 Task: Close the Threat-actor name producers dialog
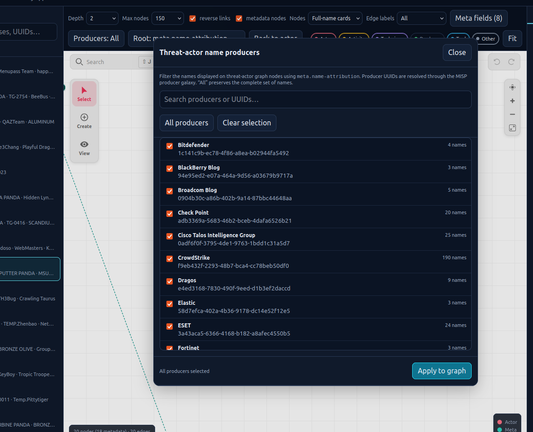coord(457,52)
